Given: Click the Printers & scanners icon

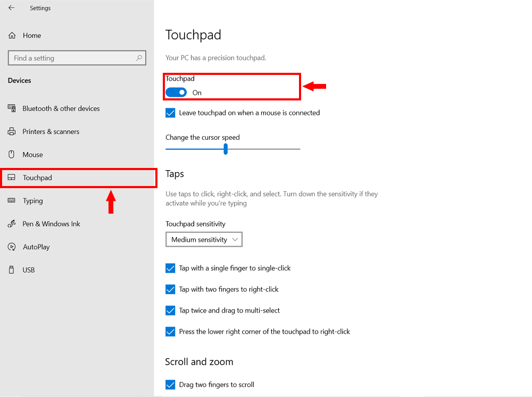Looking at the screenshot, I should tap(12, 132).
